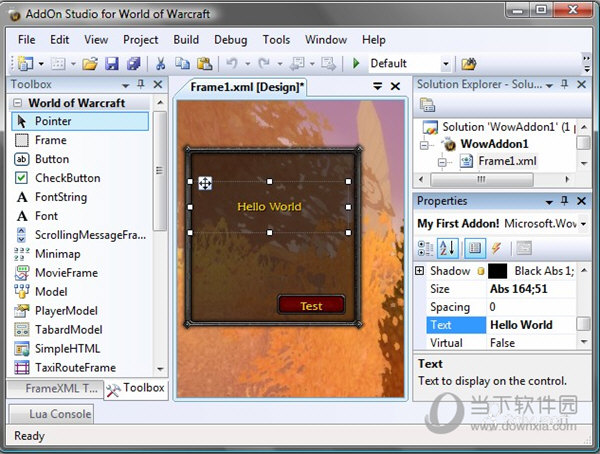Open the Project menu
This screenshot has width=600, height=454.
[x=140, y=40]
